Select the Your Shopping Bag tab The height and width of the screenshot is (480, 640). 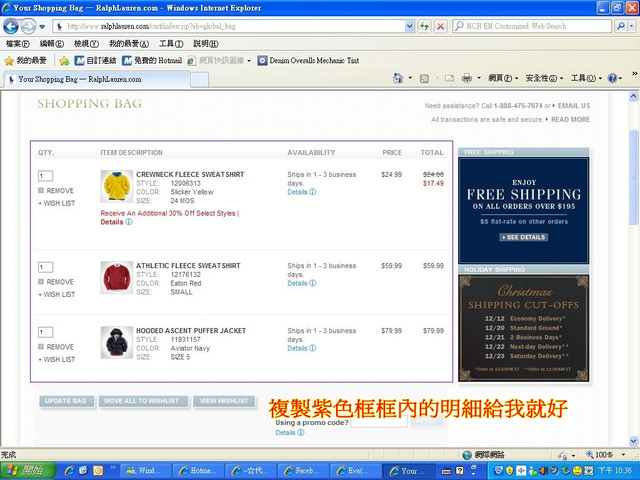97,79
